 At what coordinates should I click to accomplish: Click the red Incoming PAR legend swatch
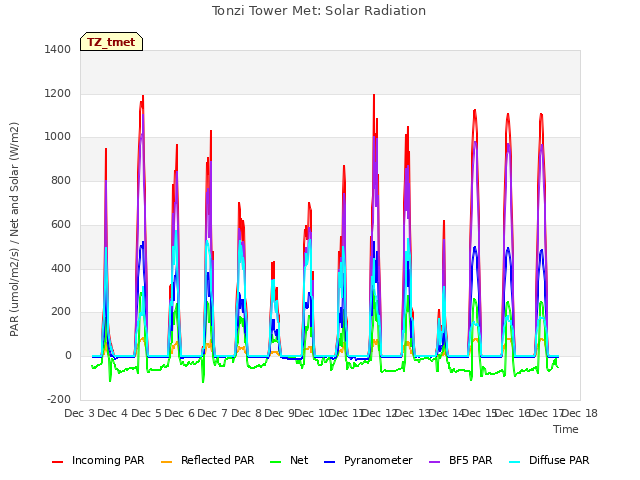click(58, 462)
